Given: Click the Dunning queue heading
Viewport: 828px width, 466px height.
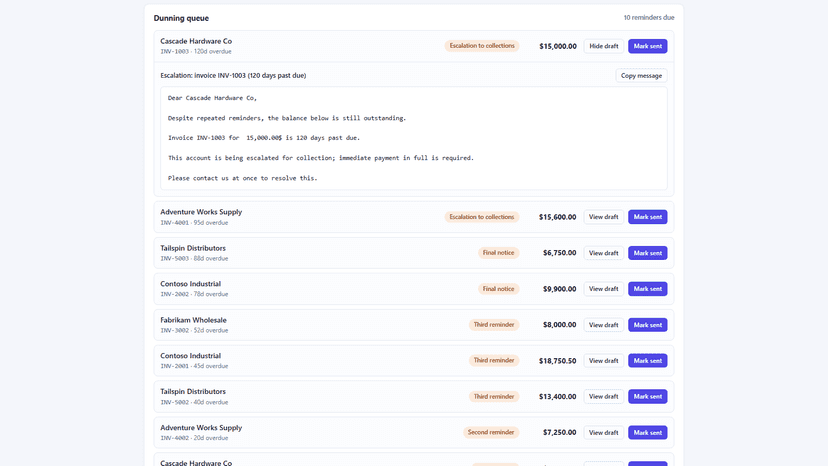Looking at the screenshot, I should (x=181, y=18).
